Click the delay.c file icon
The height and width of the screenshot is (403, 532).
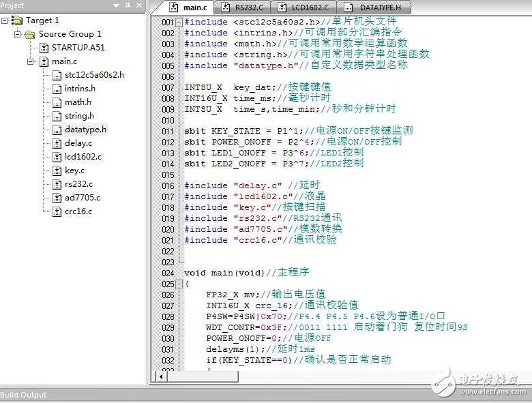pyautogui.click(x=57, y=143)
